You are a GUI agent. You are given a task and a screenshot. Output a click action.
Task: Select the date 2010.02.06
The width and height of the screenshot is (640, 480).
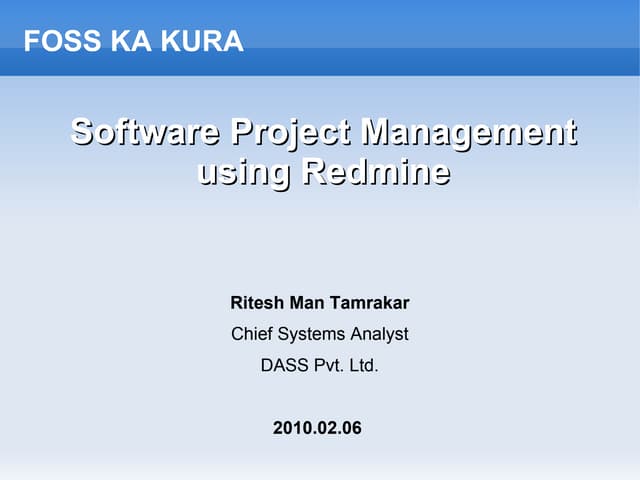(x=317, y=429)
